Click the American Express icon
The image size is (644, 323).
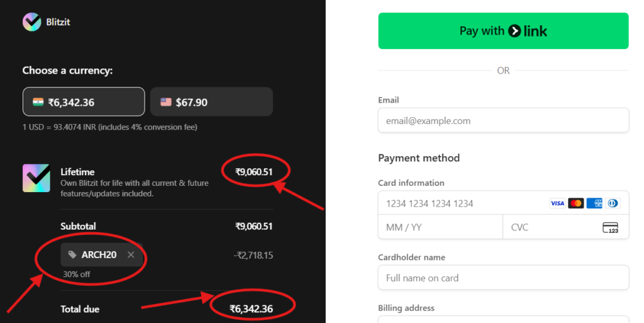[x=594, y=203]
